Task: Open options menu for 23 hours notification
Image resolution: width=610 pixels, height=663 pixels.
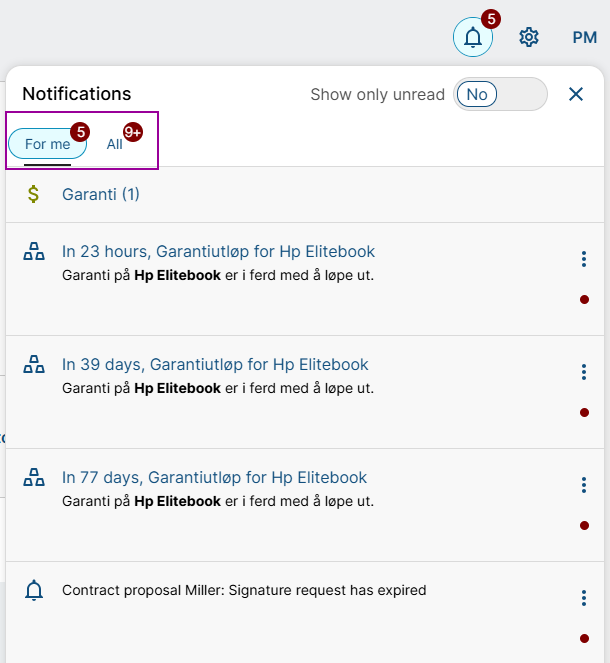Action: coord(584,259)
